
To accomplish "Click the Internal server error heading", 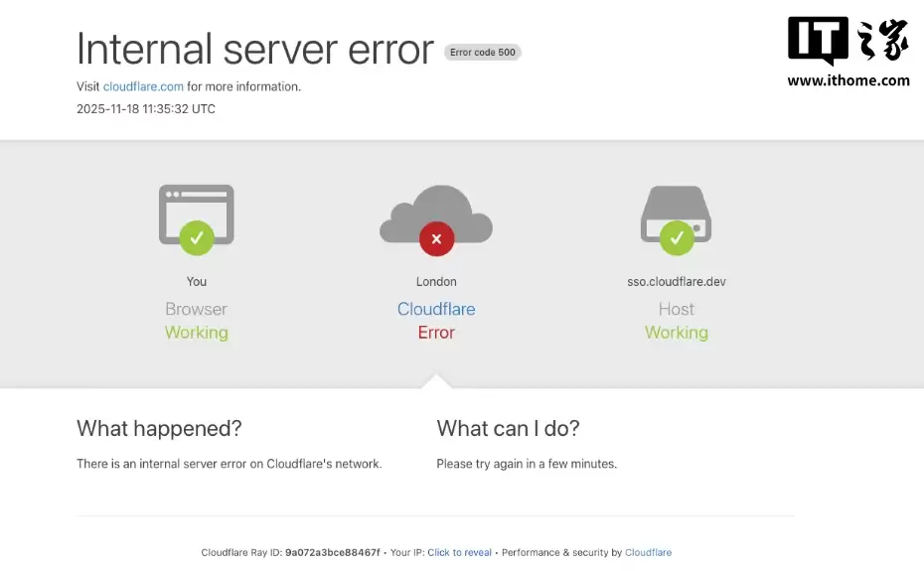I will 255,49.
